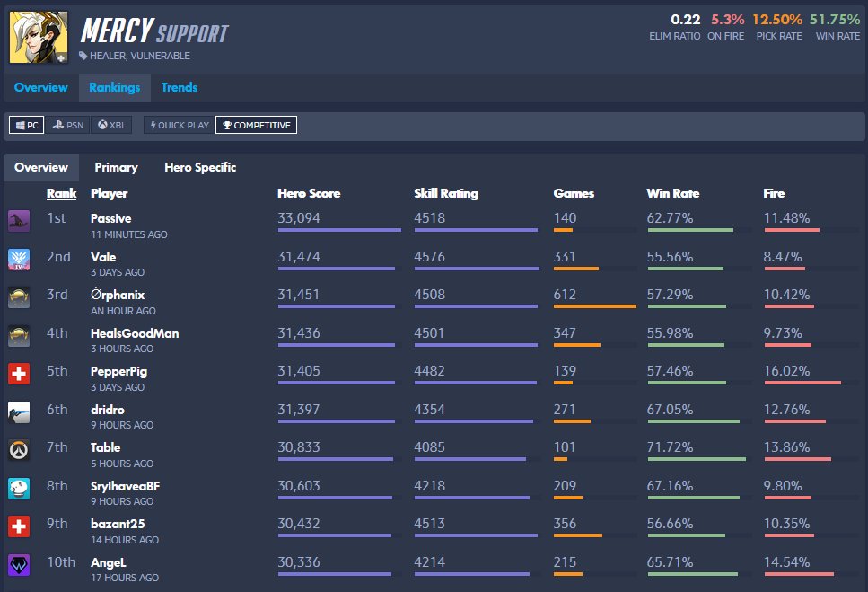Select the PC platform filter
The image size is (868, 592).
click(x=27, y=125)
